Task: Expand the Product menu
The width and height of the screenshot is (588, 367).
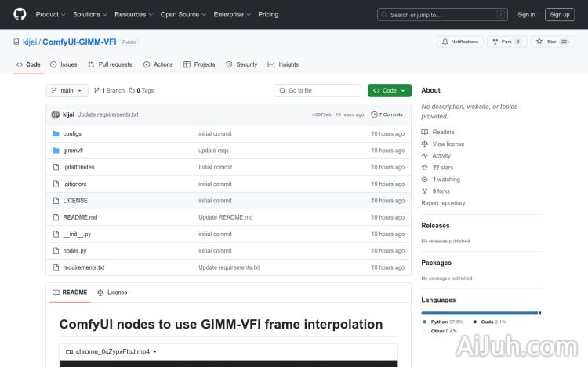Action: [x=50, y=14]
